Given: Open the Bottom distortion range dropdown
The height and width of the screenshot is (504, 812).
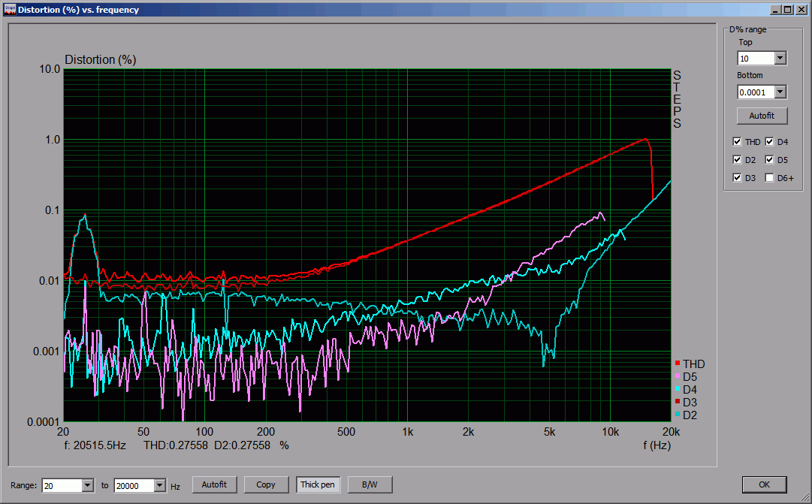Looking at the screenshot, I should pyautogui.click(x=780, y=92).
